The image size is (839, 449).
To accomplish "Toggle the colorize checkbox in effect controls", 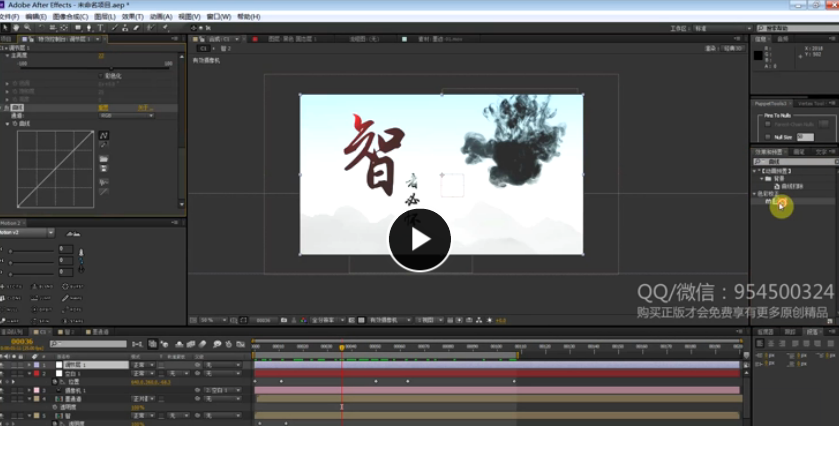I will click(101, 76).
